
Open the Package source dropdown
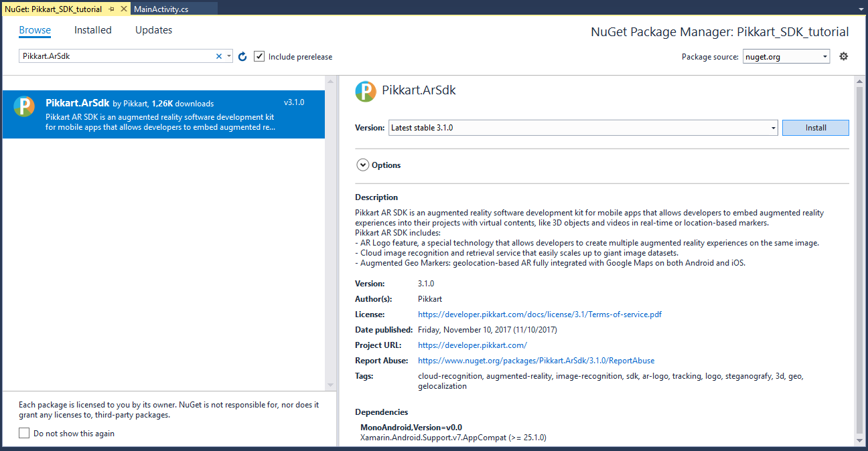coord(786,56)
